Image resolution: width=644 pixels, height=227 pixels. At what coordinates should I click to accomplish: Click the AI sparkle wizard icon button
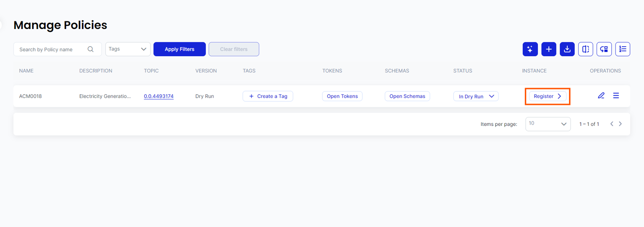click(530, 49)
